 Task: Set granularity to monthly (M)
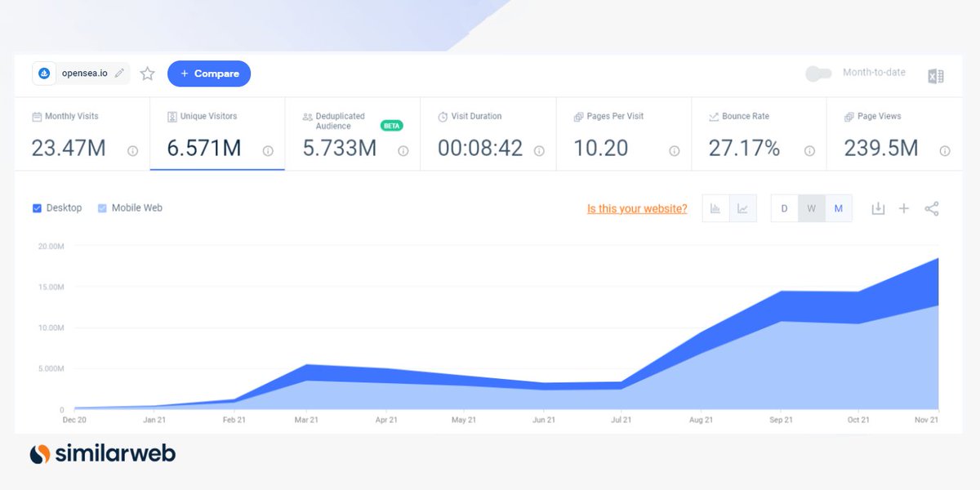[x=839, y=208]
